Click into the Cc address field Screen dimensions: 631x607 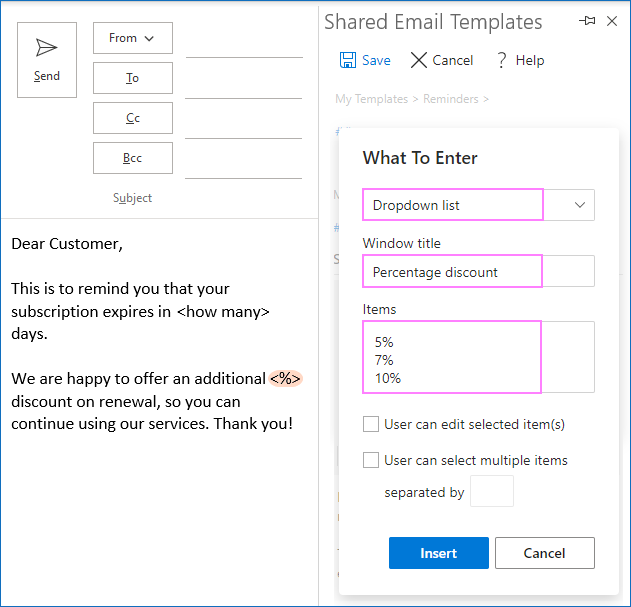tap(243, 128)
